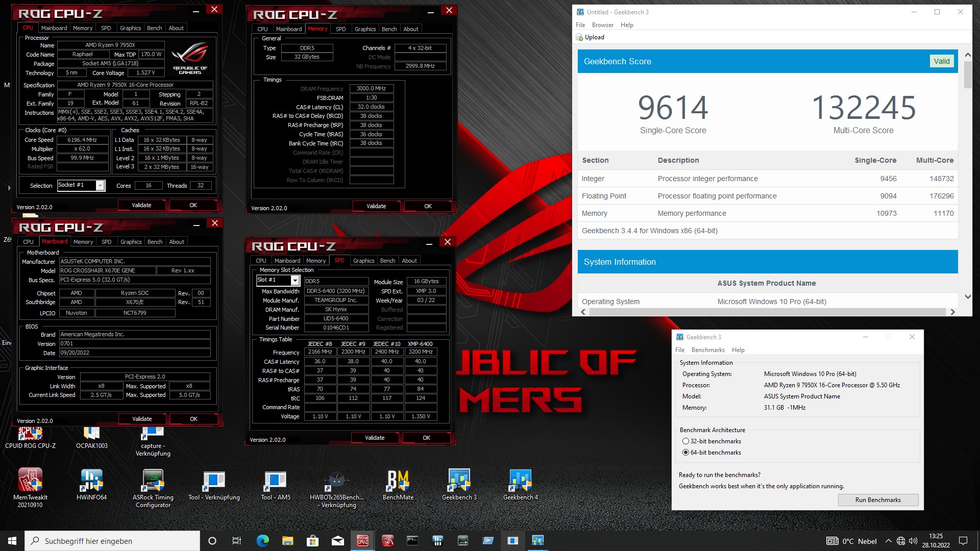Open Browser menu in Geekbench results window
This screenshot has height=551, width=980.
pos(603,25)
